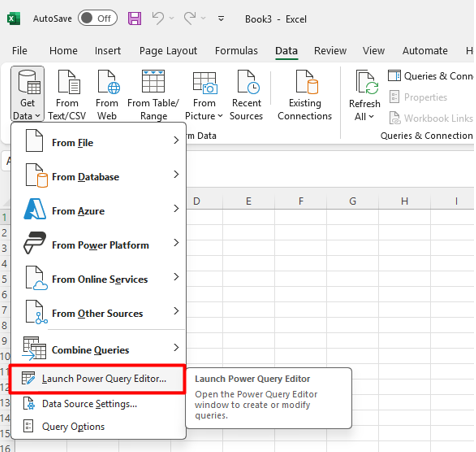Open Query Options
This screenshot has height=452, width=476.
[99, 426]
